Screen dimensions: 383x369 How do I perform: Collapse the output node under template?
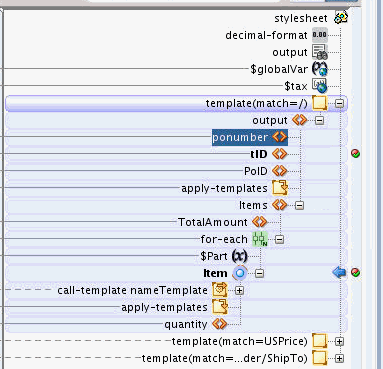tap(319, 120)
